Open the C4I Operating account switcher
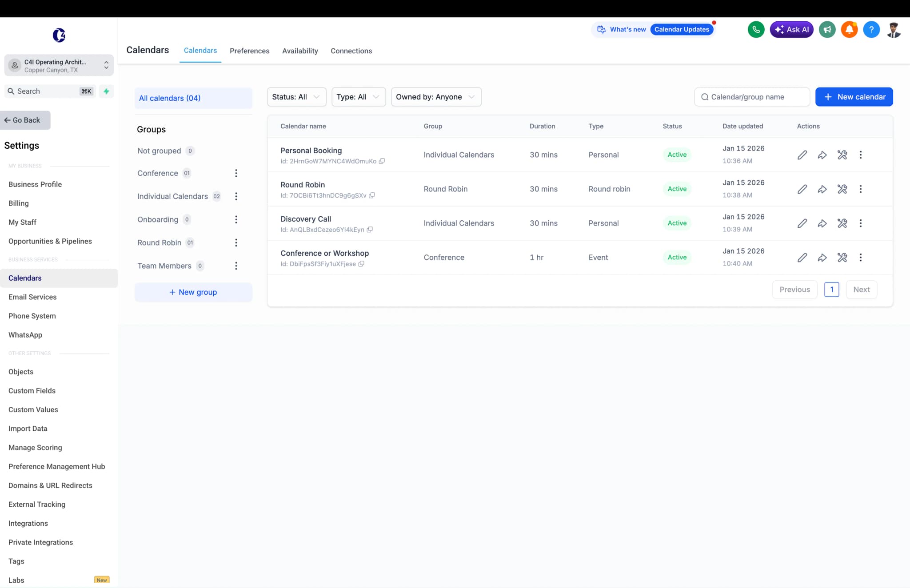This screenshot has width=910, height=588. point(59,66)
